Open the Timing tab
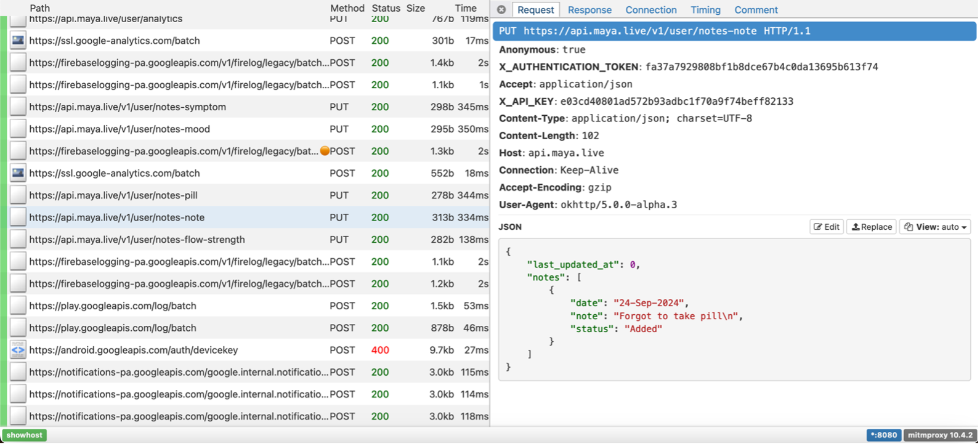The image size is (980, 446). (705, 10)
